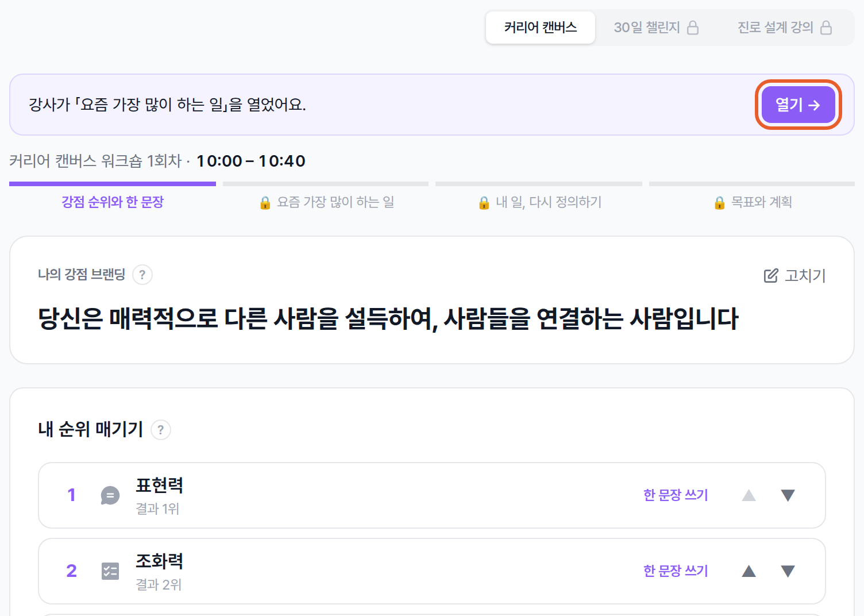Click rank number 2 on 조화력 row
864x616 pixels.
click(x=71, y=571)
